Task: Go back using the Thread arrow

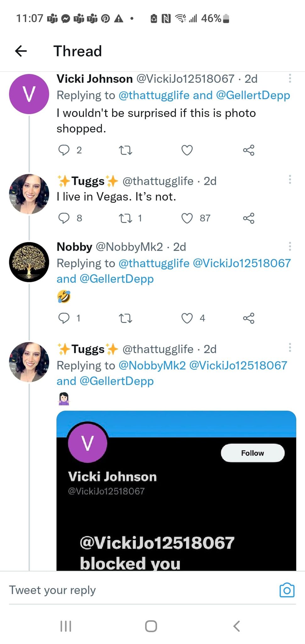Action: click(21, 51)
